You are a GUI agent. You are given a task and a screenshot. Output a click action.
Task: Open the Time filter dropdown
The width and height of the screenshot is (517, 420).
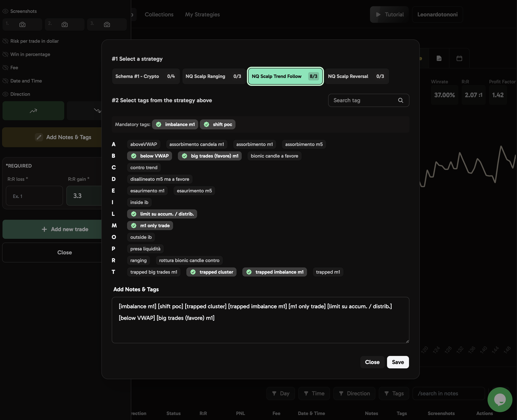(x=314, y=393)
